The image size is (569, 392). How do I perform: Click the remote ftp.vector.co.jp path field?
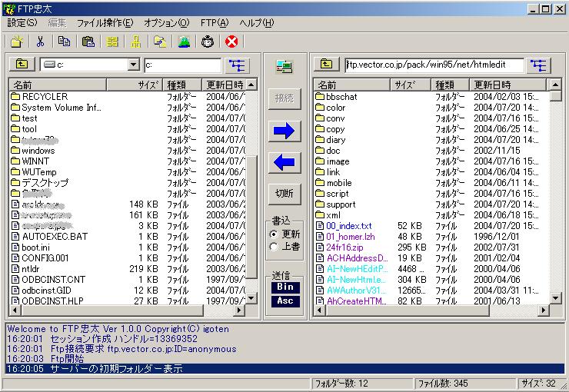coord(434,65)
